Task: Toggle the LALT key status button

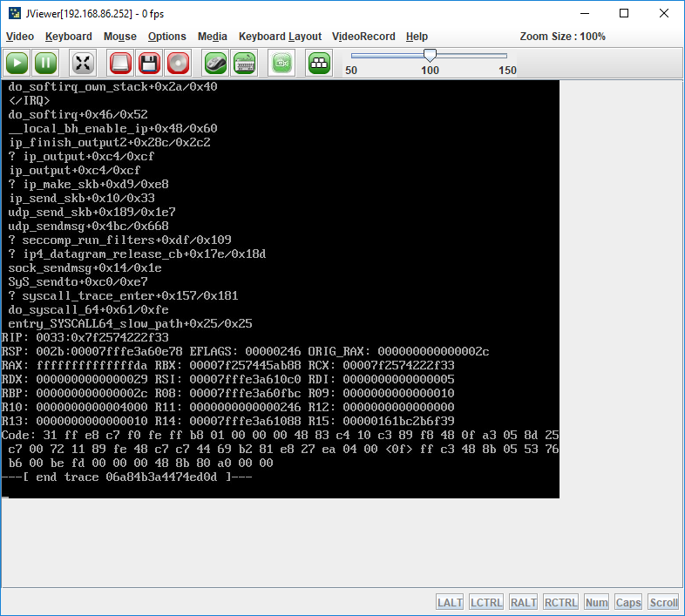Action: tap(450, 602)
